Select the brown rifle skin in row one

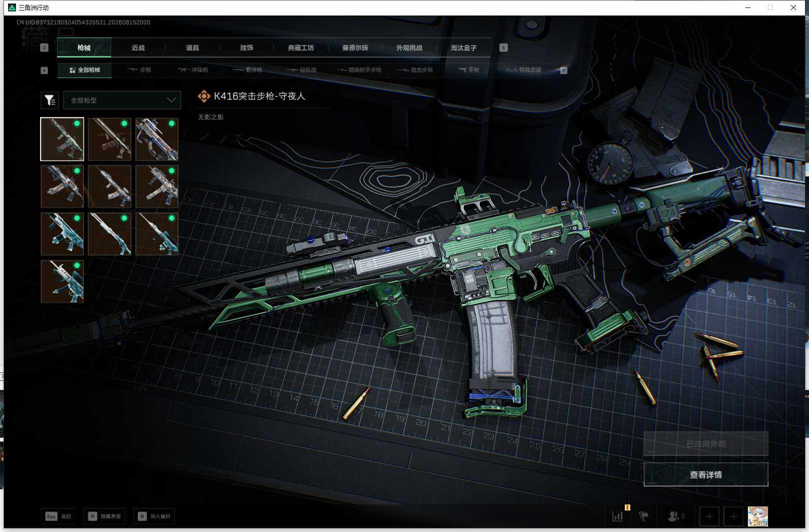click(x=110, y=139)
